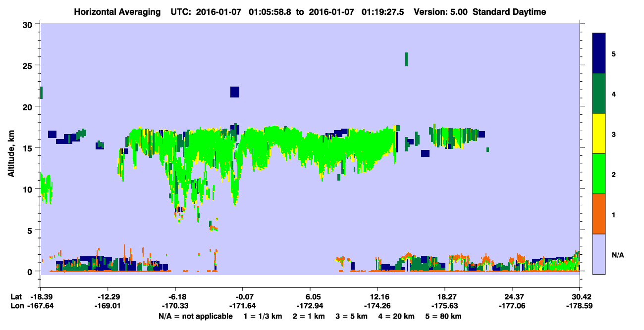Click longitude value -169.01

coord(107,306)
